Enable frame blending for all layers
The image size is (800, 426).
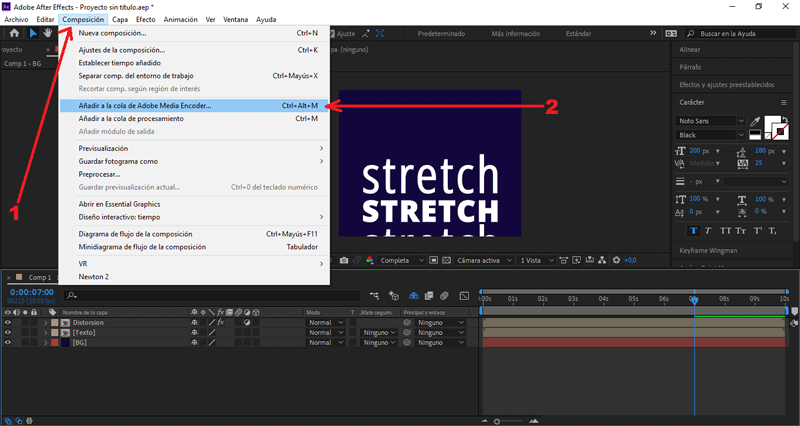click(x=429, y=296)
